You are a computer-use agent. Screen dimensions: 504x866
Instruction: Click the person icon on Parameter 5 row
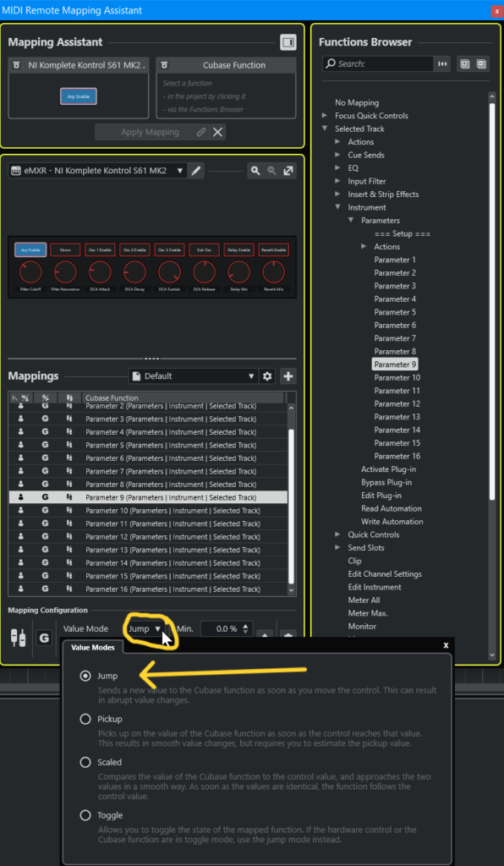tap(21, 445)
